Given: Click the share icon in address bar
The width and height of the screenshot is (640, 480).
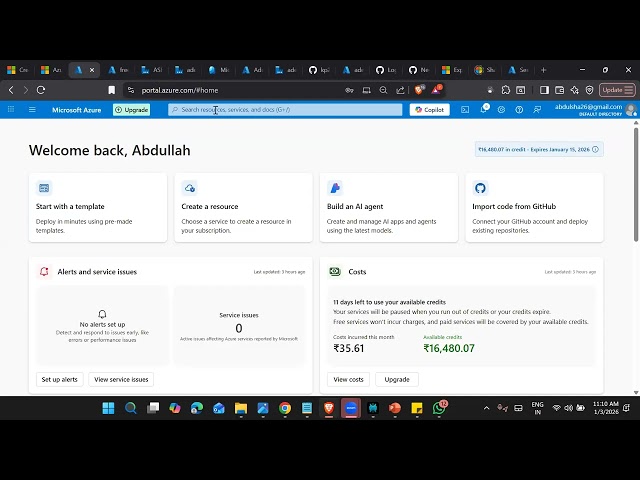Looking at the screenshot, I should [x=400, y=90].
